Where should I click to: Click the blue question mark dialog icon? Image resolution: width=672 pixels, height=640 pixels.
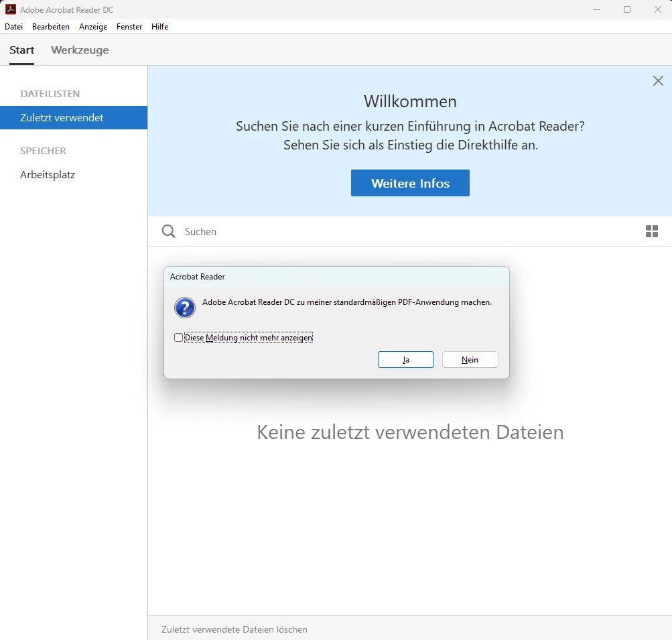pos(185,308)
